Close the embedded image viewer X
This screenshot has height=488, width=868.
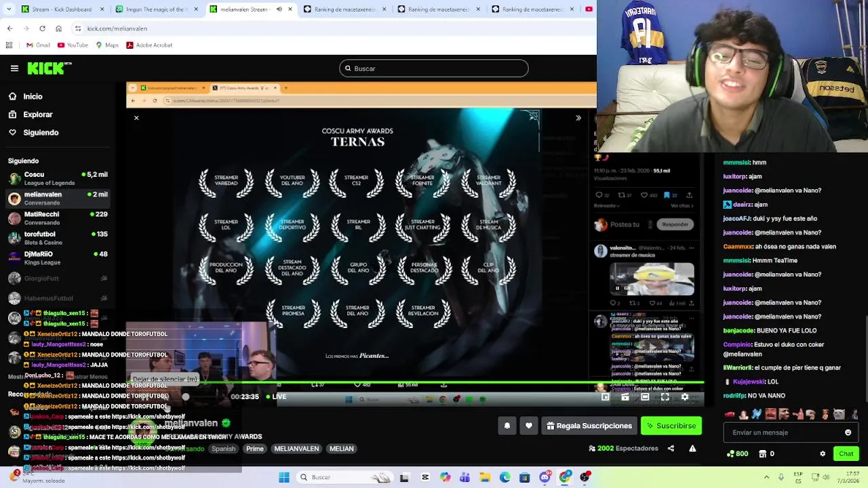[136, 118]
